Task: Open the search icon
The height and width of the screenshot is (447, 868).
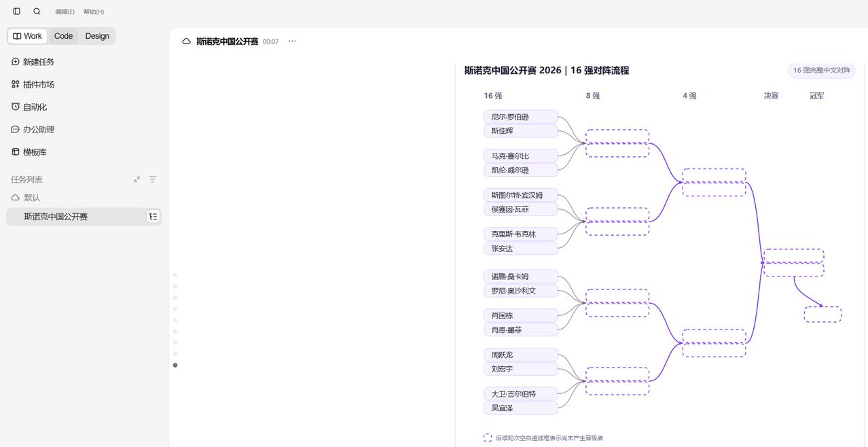Action: [x=37, y=12]
